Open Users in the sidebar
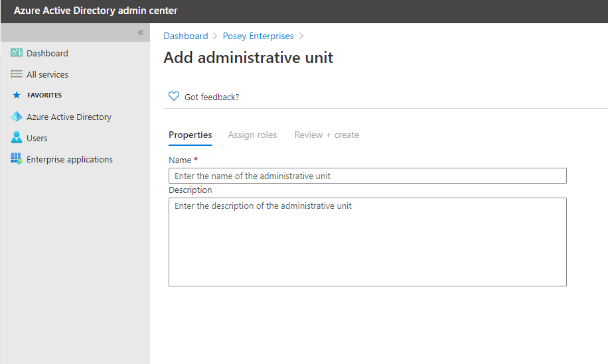Image resolution: width=608 pixels, height=364 pixels. (x=37, y=139)
